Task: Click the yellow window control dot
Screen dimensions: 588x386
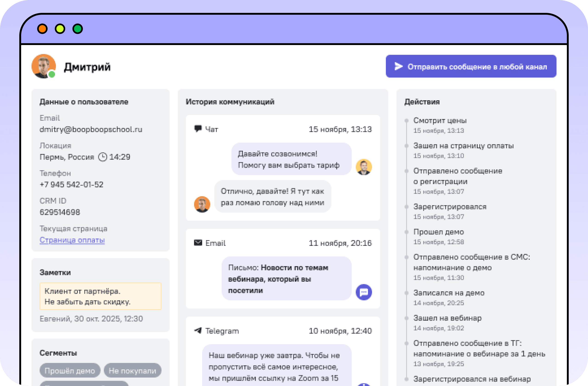Action: (60, 29)
